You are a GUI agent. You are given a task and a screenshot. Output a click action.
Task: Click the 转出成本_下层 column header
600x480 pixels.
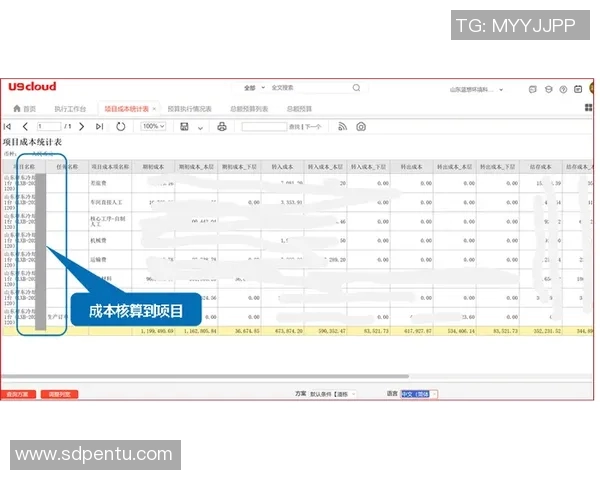(x=498, y=167)
